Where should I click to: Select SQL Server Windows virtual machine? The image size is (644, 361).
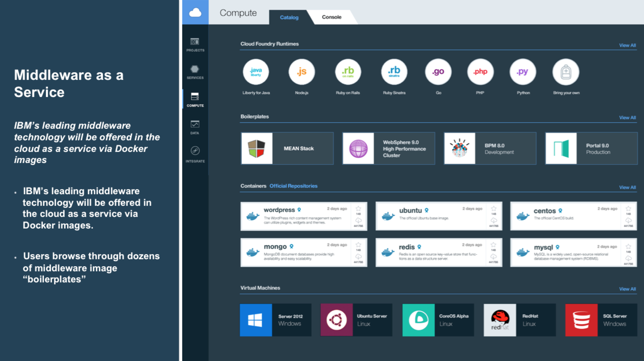coord(601,320)
